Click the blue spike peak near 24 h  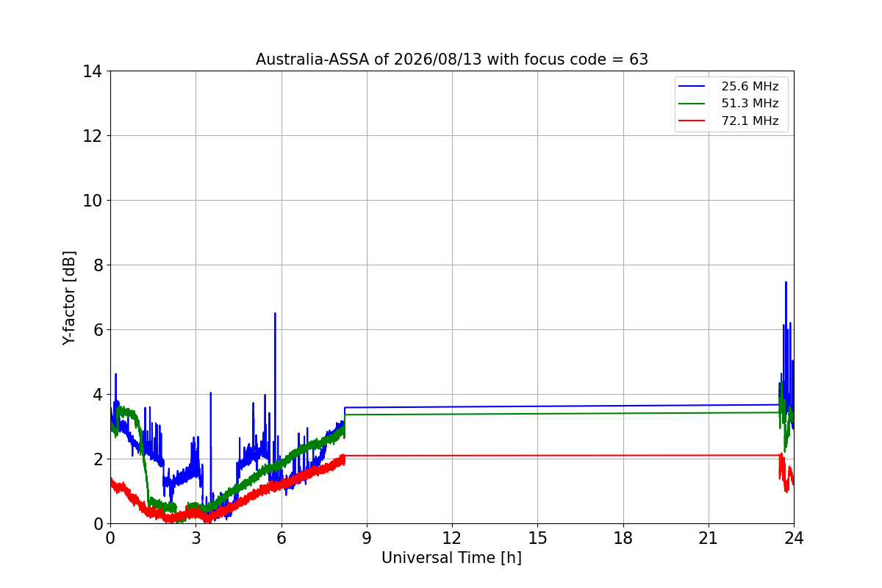tap(786, 283)
